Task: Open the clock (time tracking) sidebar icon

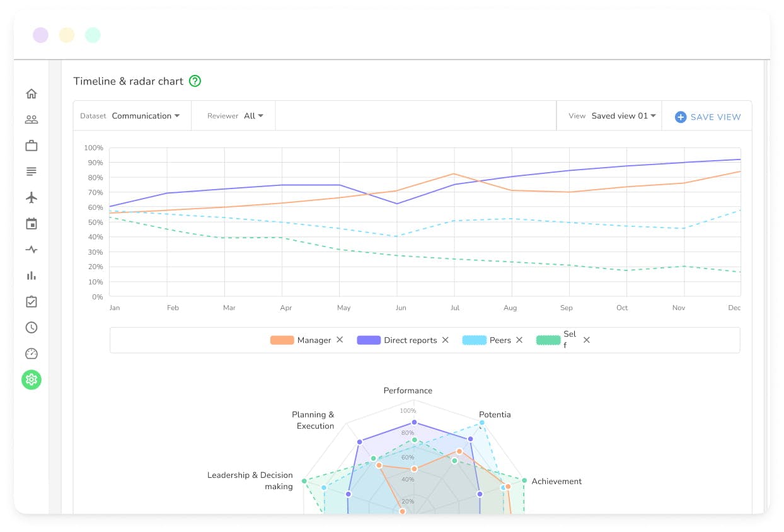Action: [32, 327]
